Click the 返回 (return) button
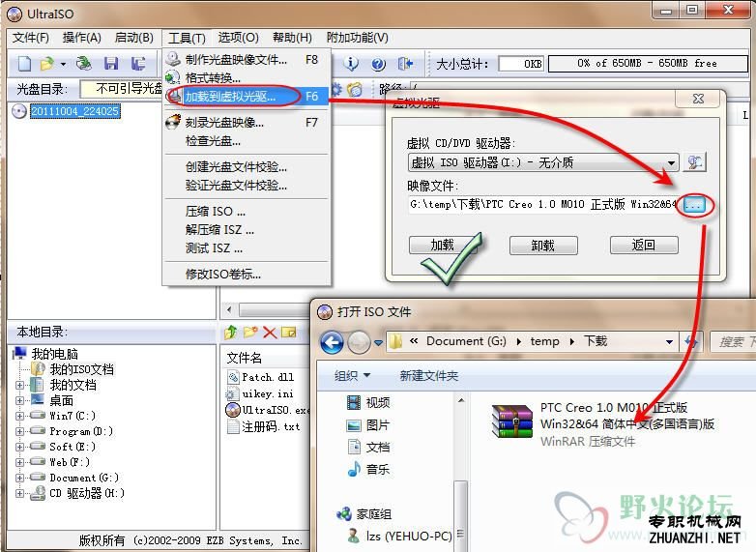 pos(644,246)
